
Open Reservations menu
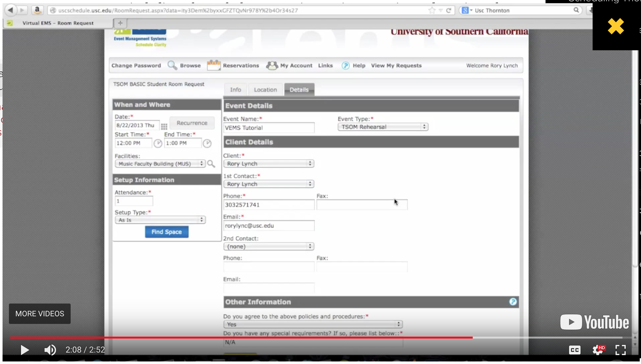pyautogui.click(x=241, y=66)
